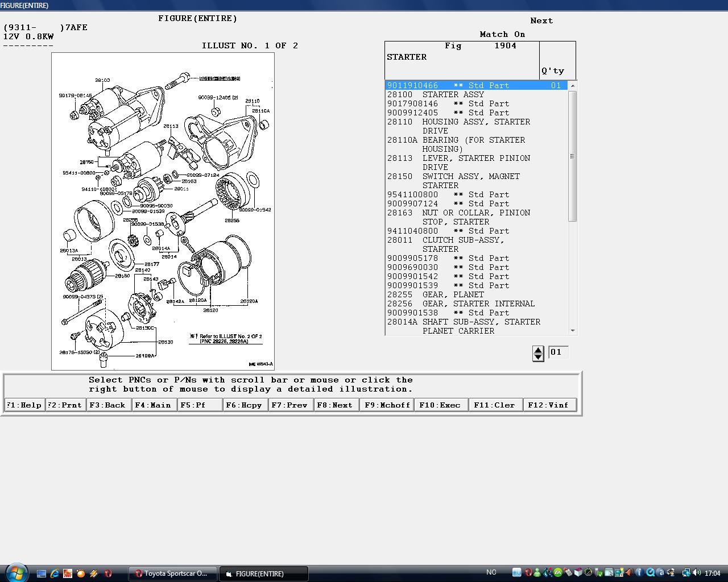
Task: Click the F3:Back button
Action: click(108, 405)
